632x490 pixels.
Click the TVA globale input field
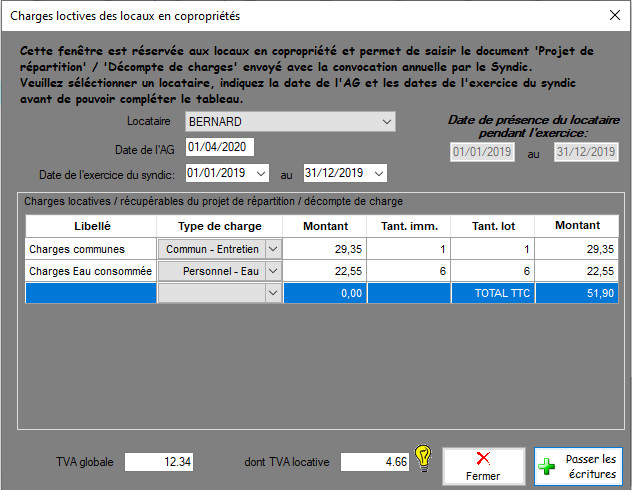(160, 462)
